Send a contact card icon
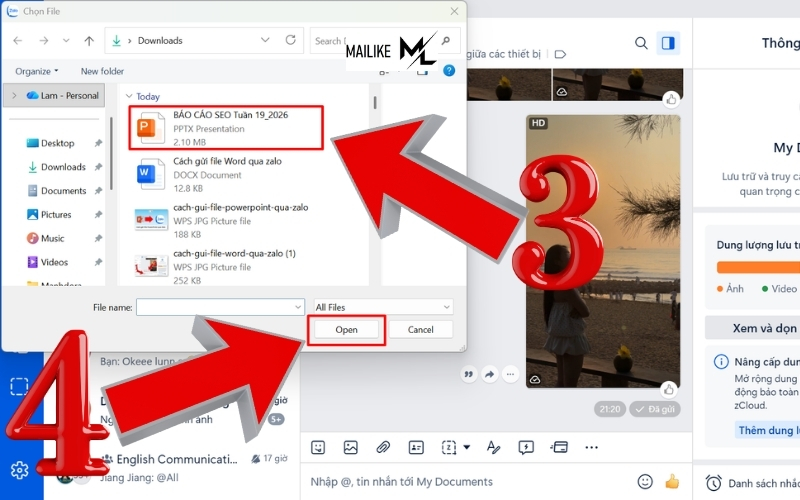Viewport: 800px width, 500px height. point(416,447)
